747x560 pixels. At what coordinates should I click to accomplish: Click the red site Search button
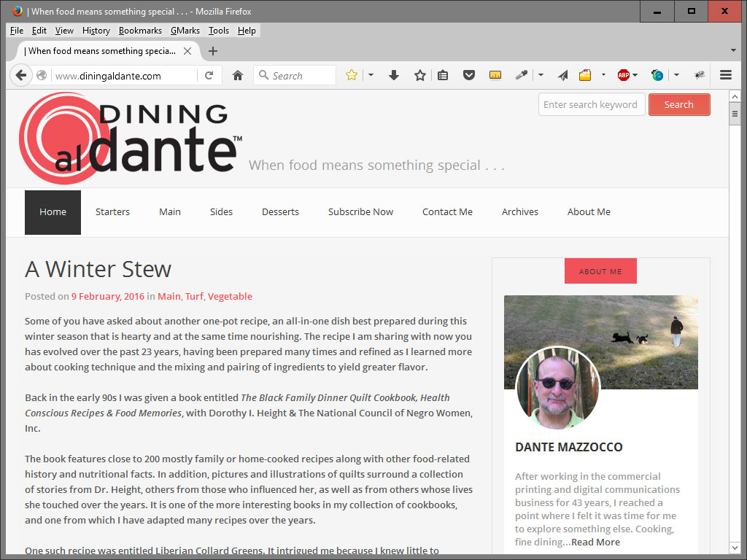[679, 104]
